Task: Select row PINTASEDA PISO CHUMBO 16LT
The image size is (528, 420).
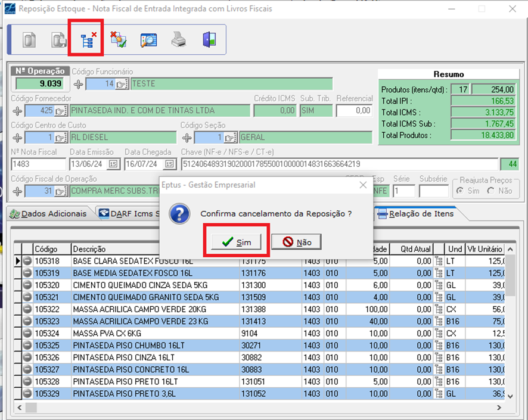Action: point(259,346)
